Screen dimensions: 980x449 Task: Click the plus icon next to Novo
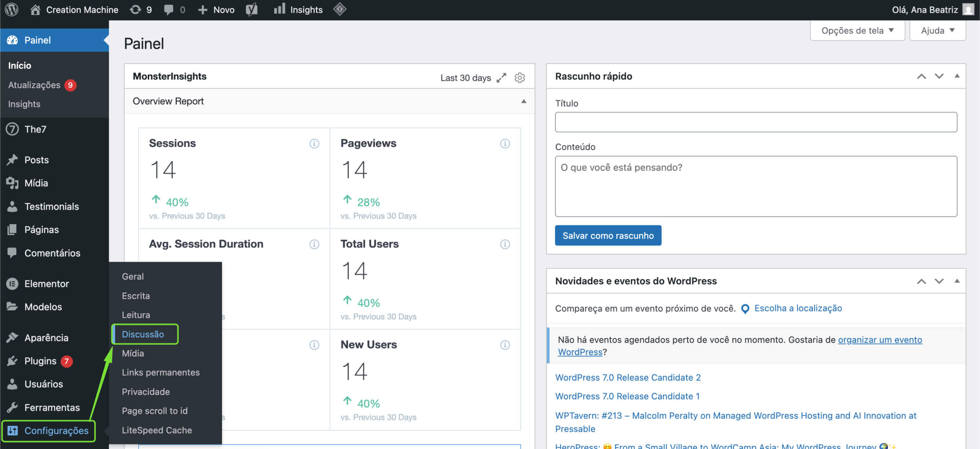click(203, 10)
